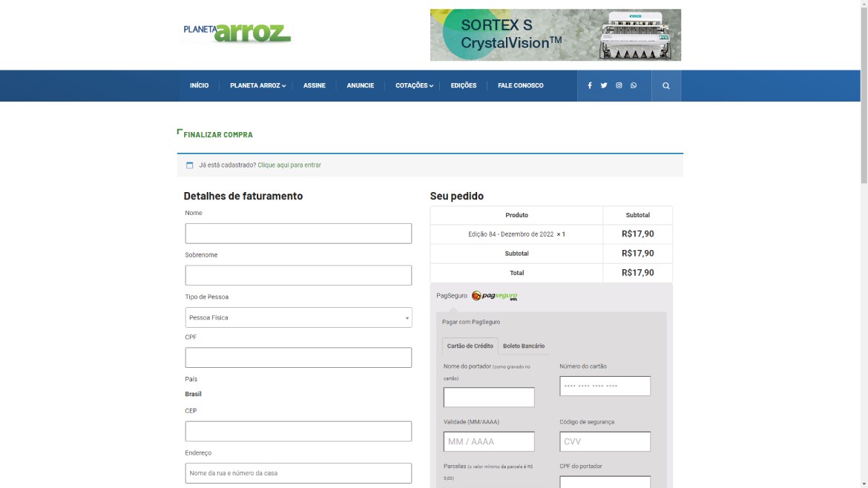The width and height of the screenshot is (868, 488).
Task: Open the Fale Conosco page
Action: pyautogui.click(x=520, y=86)
